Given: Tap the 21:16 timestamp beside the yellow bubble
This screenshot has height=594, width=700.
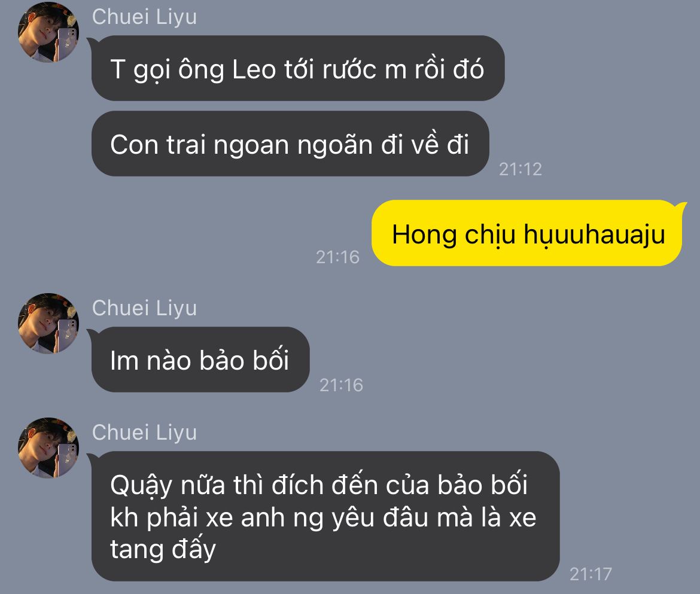Looking at the screenshot, I should tap(337, 257).
